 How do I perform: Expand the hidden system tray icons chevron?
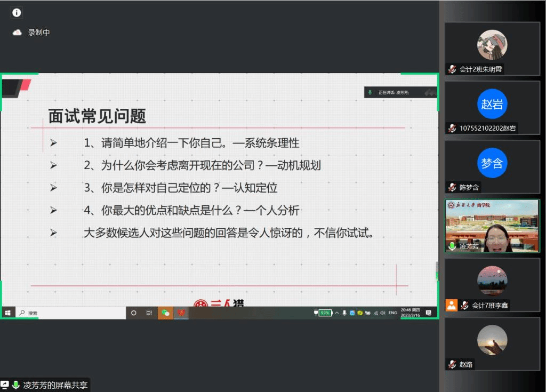336,313
